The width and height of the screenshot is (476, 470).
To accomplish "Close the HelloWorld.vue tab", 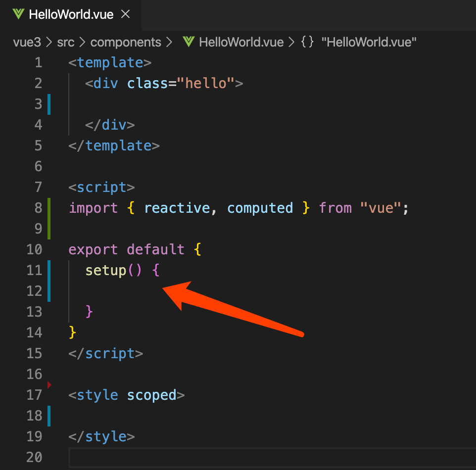I will 125,14.
